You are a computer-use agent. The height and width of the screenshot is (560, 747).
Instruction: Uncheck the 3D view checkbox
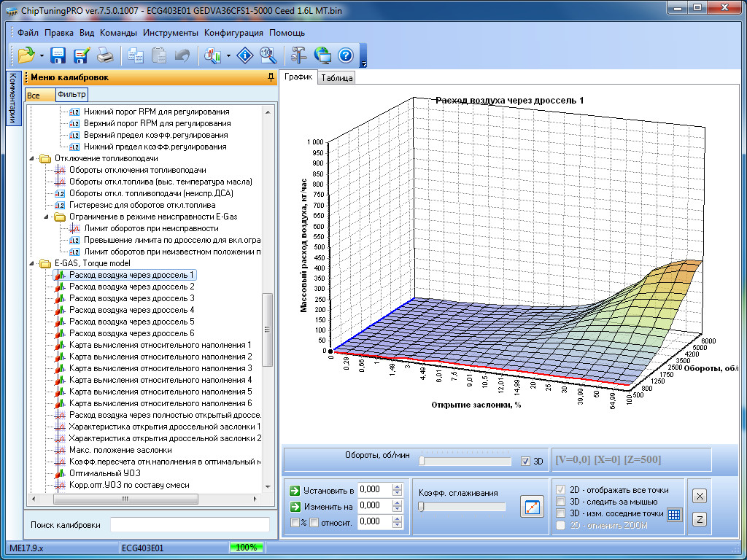pos(526,461)
